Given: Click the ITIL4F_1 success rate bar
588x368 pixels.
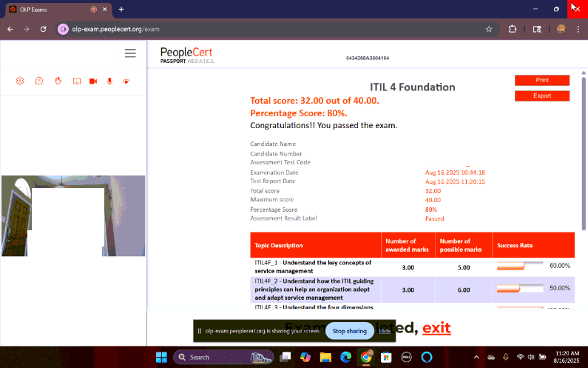Looking at the screenshot, I should pos(520,266).
